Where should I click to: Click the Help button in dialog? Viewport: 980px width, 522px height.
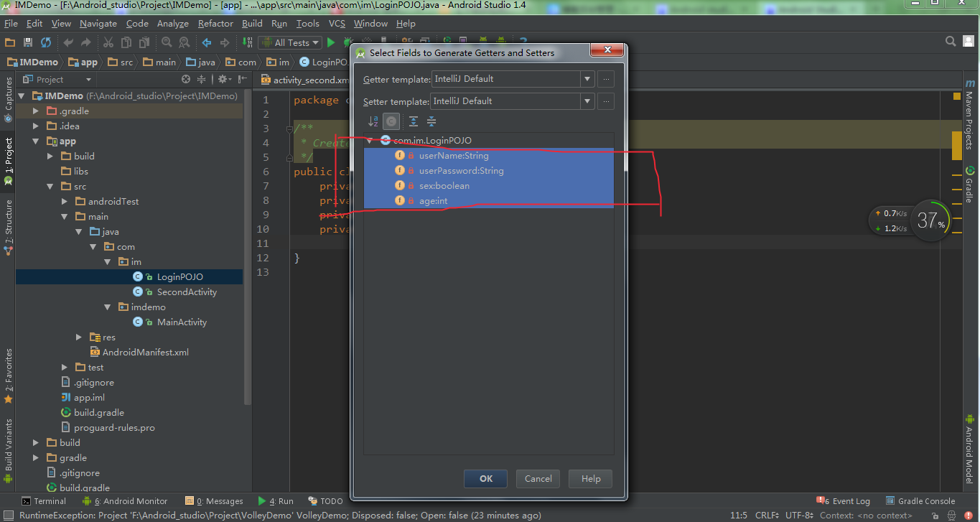591,479
